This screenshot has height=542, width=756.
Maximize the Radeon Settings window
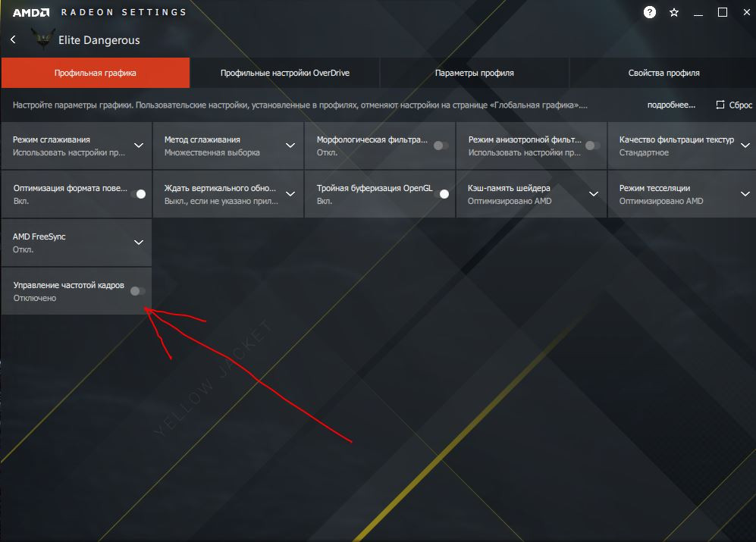722,13
